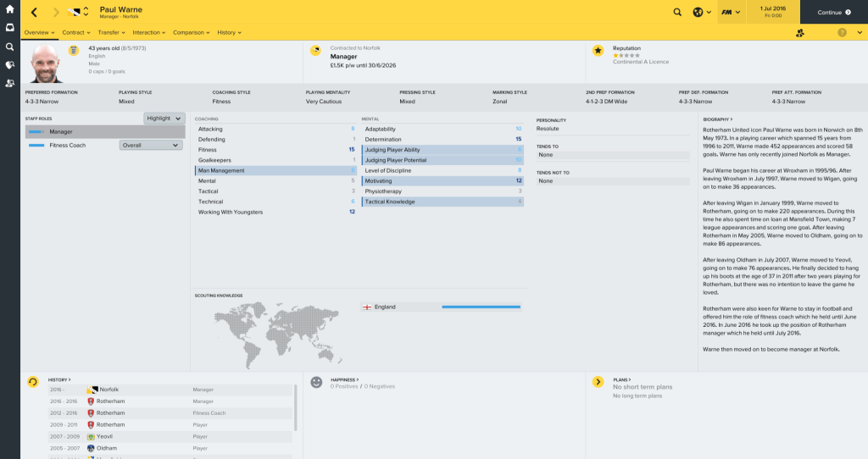Open the Highlight dropdown
This screenshot has width=868, height=459.
tap(164, 119)
